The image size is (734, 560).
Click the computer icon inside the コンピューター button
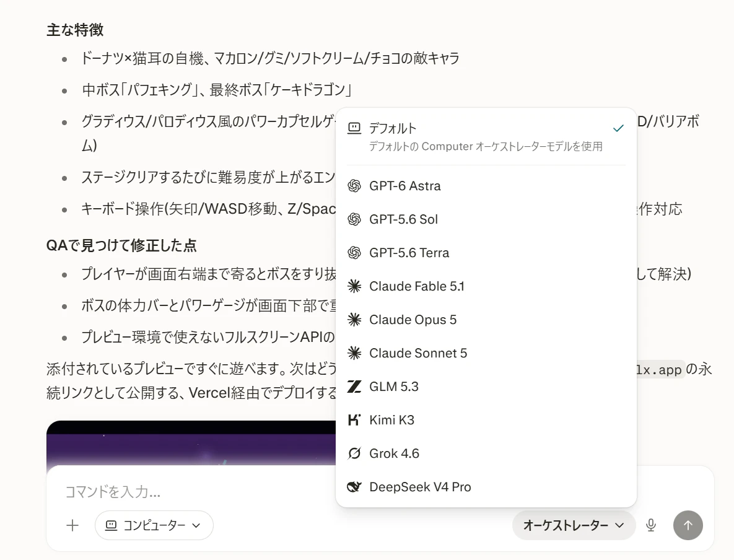[111, 525]
